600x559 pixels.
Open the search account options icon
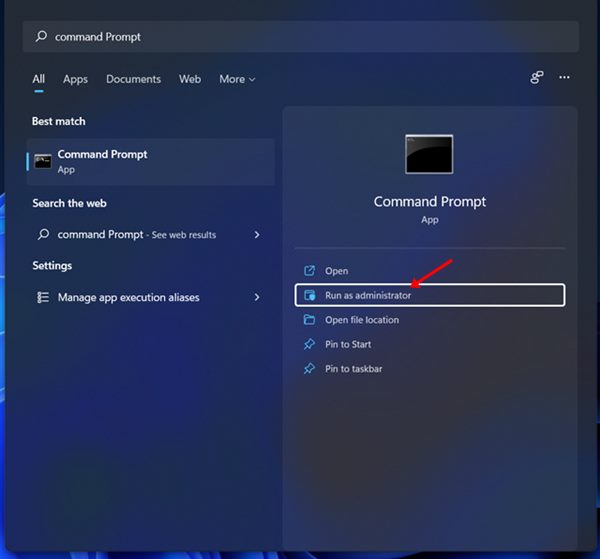[536, 77]
